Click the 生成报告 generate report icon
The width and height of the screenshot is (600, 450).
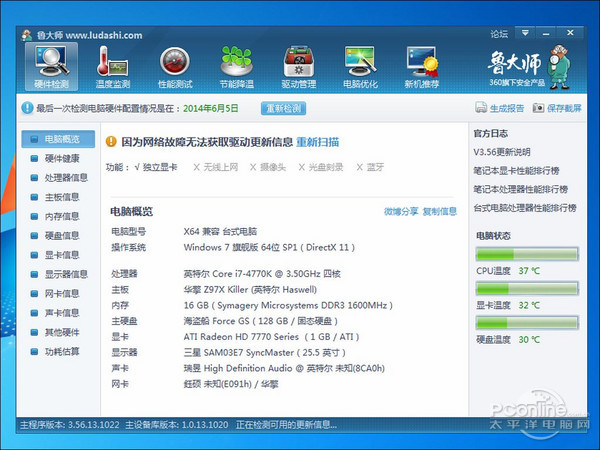pyautogui.click(x=480, y=107)
